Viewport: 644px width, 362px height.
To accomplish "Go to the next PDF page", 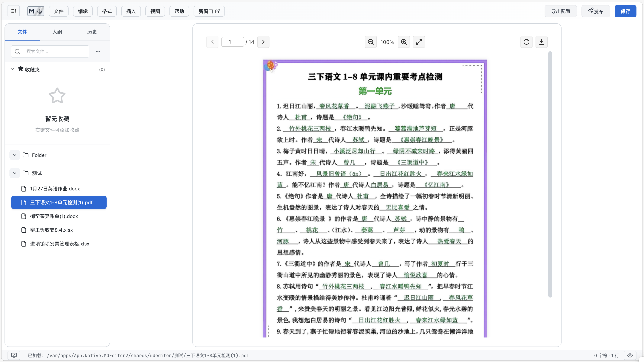I will tap(263, 42).
